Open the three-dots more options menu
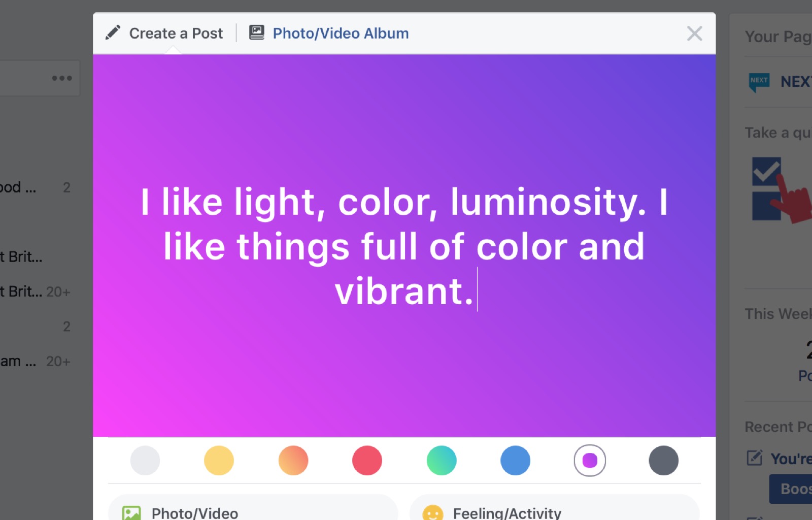The image size is (812, 520). [62, 78]
